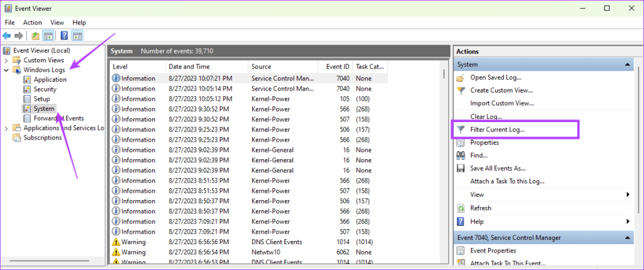This screenshot has width=644, height=270.
Task: Open the Action menu
Action: pyautogui.click(x=32, y=23)
